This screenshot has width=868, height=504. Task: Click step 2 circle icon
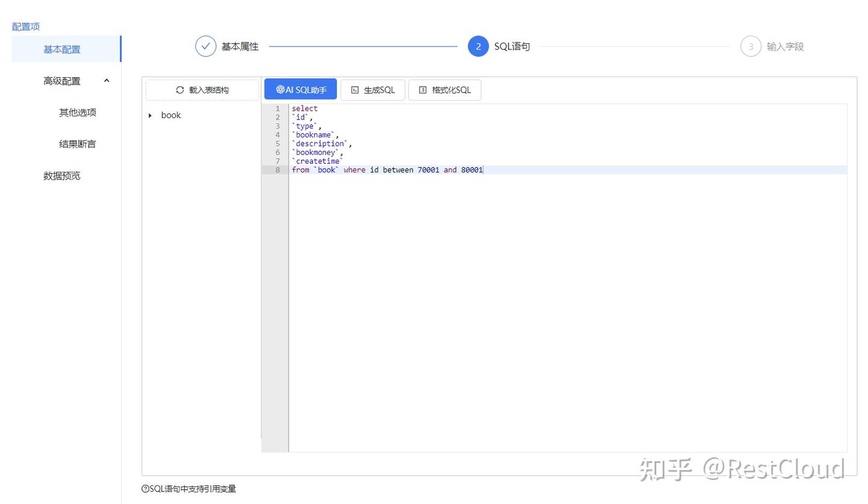point(478,46)
